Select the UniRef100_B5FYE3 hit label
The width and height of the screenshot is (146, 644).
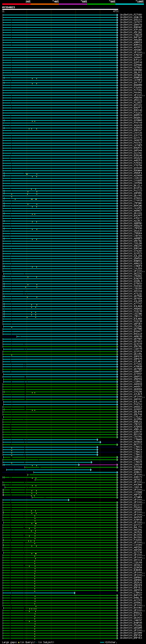tap(131, 638)
